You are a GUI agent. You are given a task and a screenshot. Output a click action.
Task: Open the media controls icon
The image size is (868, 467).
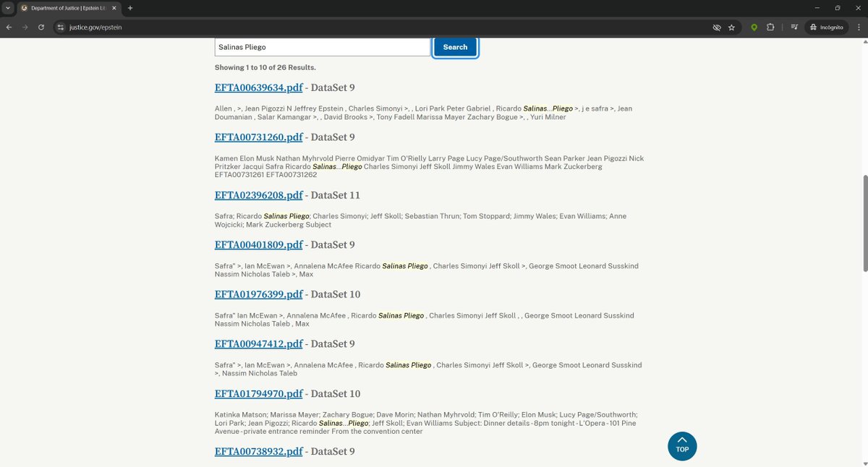click(x=794, y=27)
